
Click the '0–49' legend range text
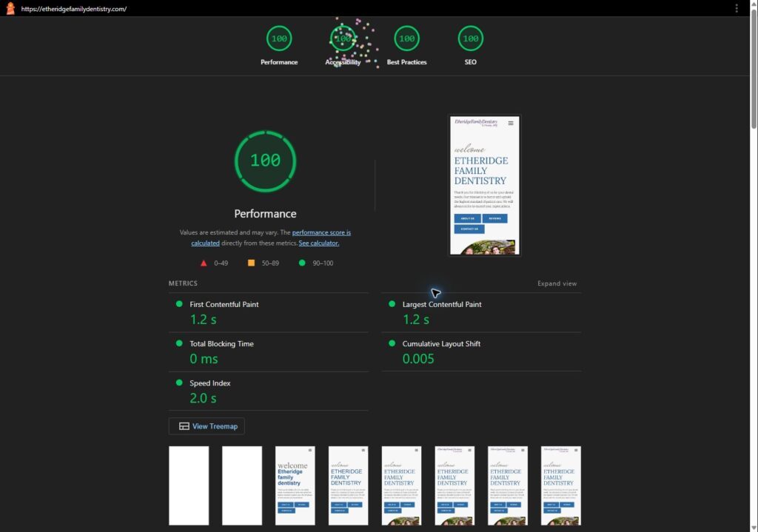tap(221, 263)
